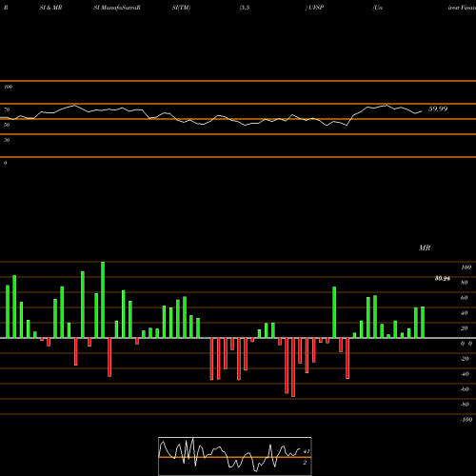Image resolution: width=476 pixels, height=476 pixels.
Task: Click the RSI scale label 50
Action: (x=7, y=125)
